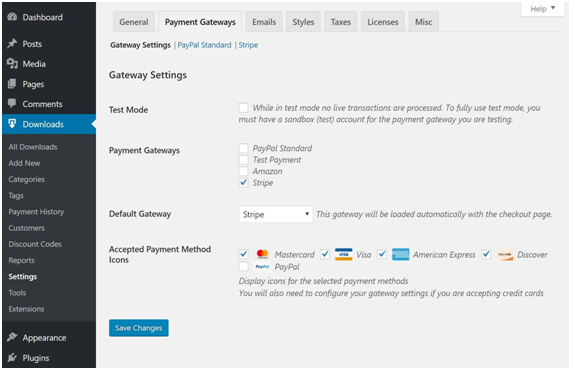This screenshot has width=572, height=370.
Task: Click the Plugins plug icon
Action: pos(12,357)
